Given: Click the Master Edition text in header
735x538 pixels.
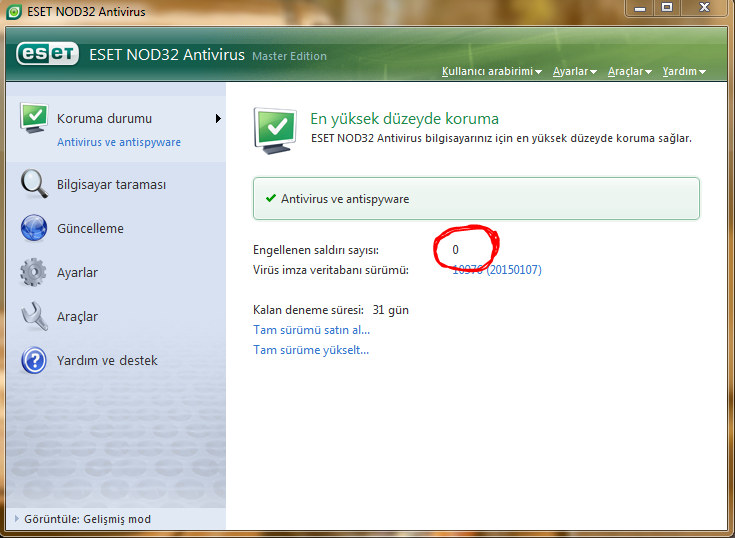Looking at the screenshot, I should (289, 56).
